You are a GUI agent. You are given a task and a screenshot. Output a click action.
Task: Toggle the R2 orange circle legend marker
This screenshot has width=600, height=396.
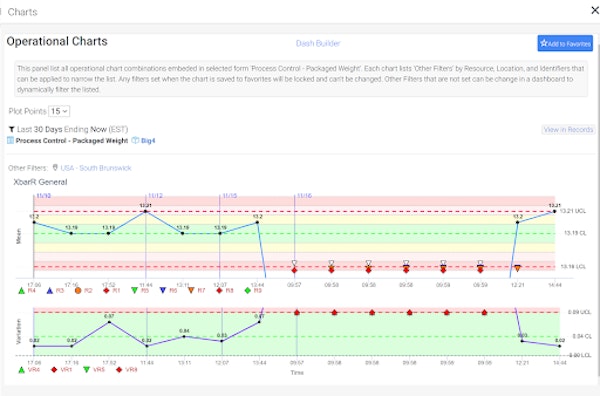(x=78, y=291)
